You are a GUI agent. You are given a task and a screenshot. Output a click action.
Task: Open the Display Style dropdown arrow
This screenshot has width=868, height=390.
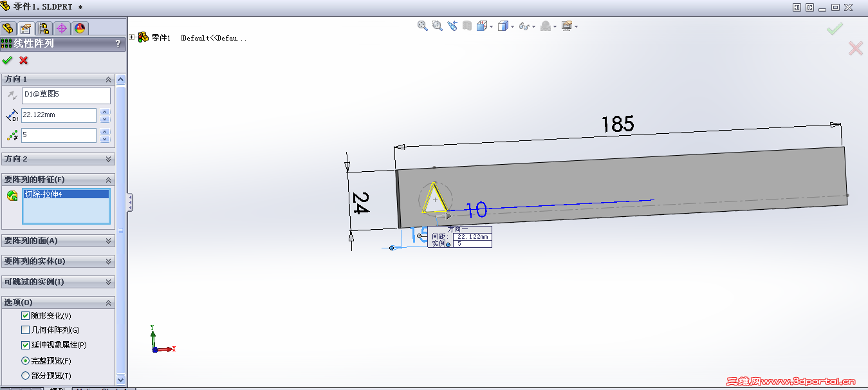click(512, 26)
